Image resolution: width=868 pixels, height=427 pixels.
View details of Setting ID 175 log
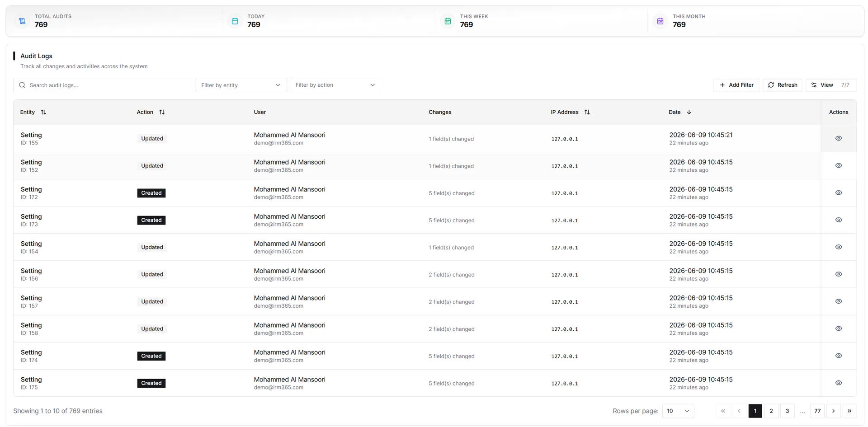[x=838, y=383]
